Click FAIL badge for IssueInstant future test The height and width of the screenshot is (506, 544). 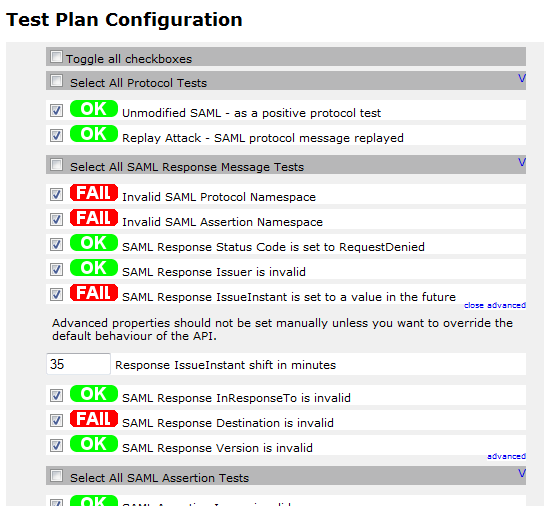click(x=94, y=293)
